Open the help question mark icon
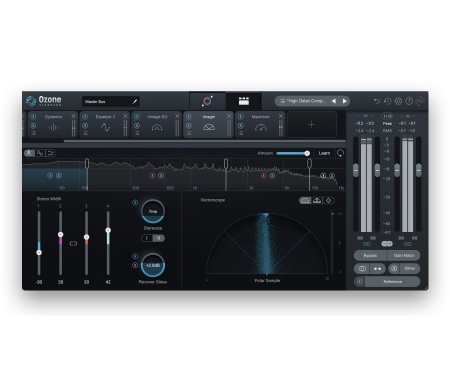Screen dimensions: 450x380 (409, 101)
